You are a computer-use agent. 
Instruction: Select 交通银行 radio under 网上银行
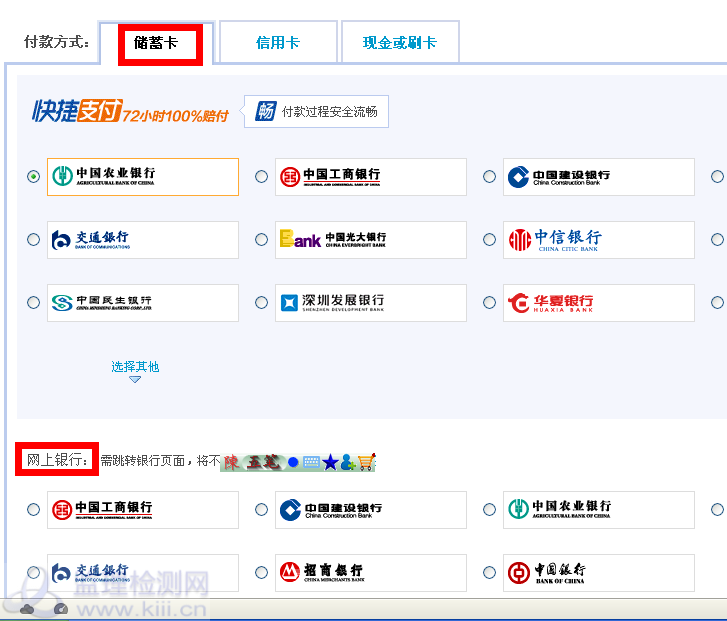point(33,573)
